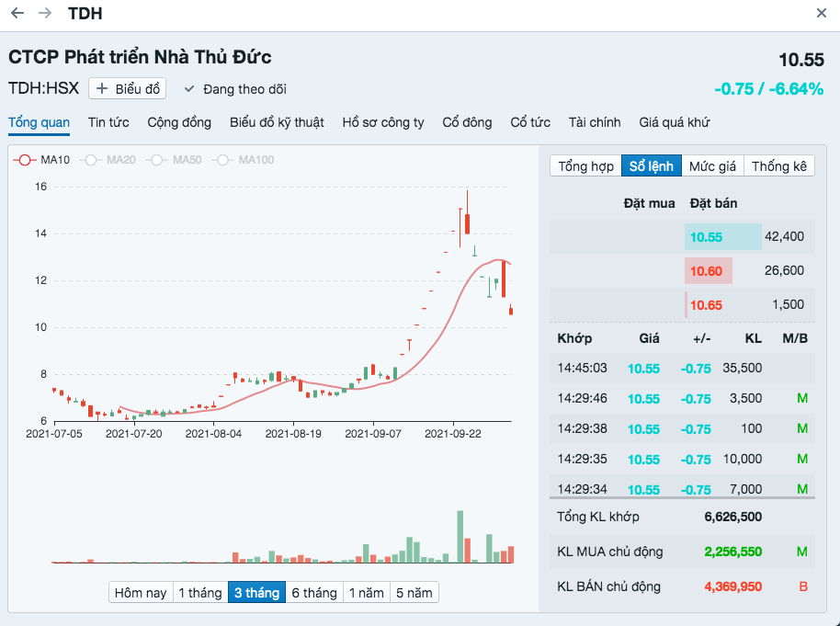Image resolution: width=840 pixels, height=626 pixels.
Task: Open the Tài chính tab
Action: pyautogui.click(x=594, y=122)
